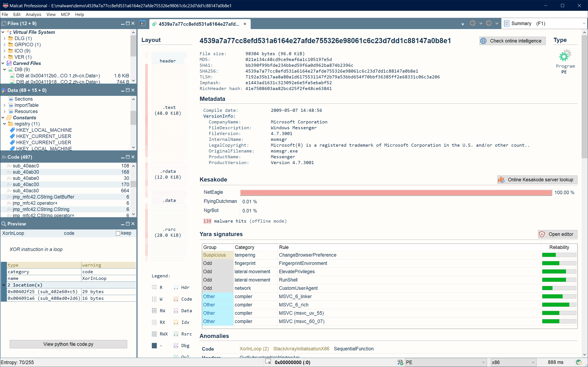Click the analysis run tools icon in status bar
This screenshot has height=367, width=588.
pos(400,362)
